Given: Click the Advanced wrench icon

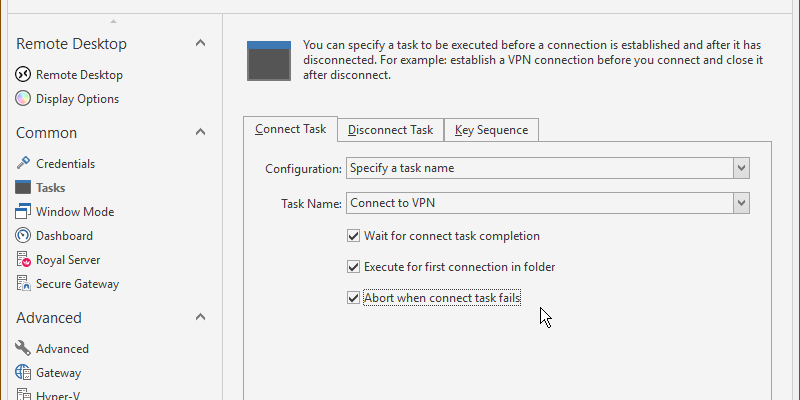Looking at the screenshot, I should coord(24,349).
